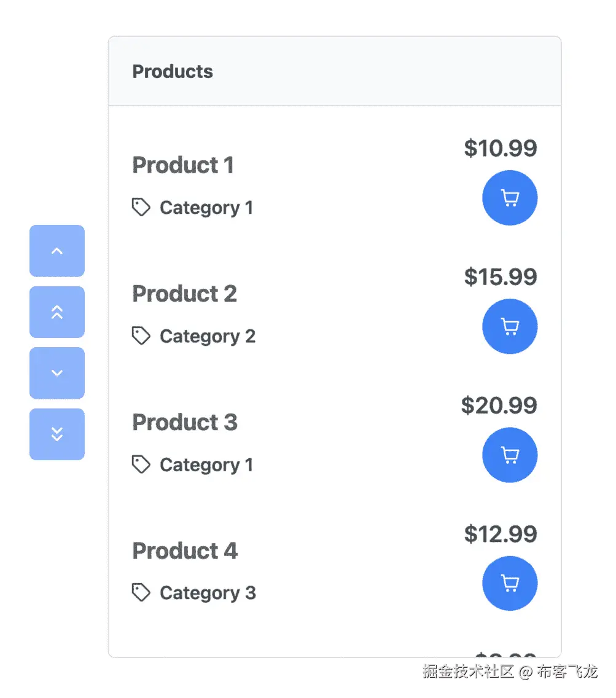The image size is (616, 698).
Task: Click the double chevron down button
Action: pos(57,434)
